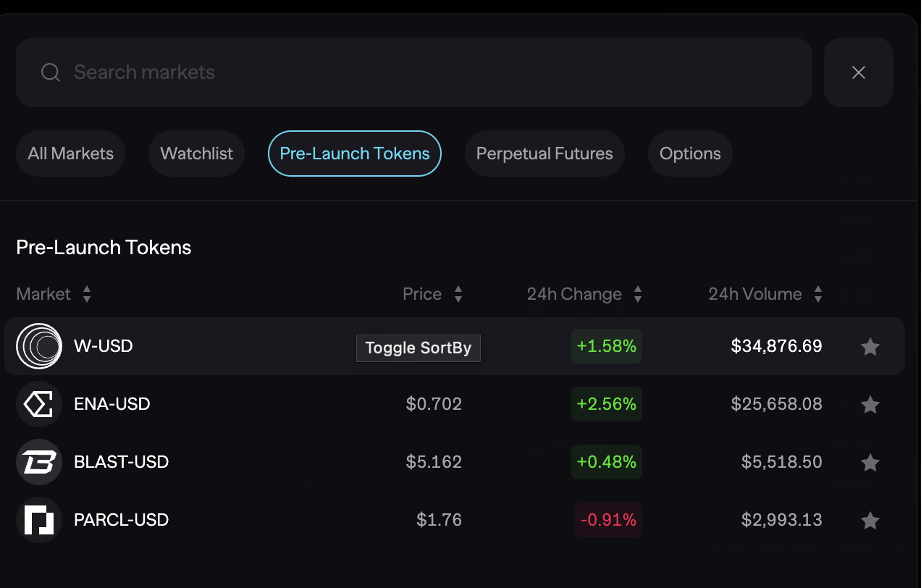Toggle the ENA-USD favorite star
Screen dimensions: 921x588
click(x=870, y=405)
